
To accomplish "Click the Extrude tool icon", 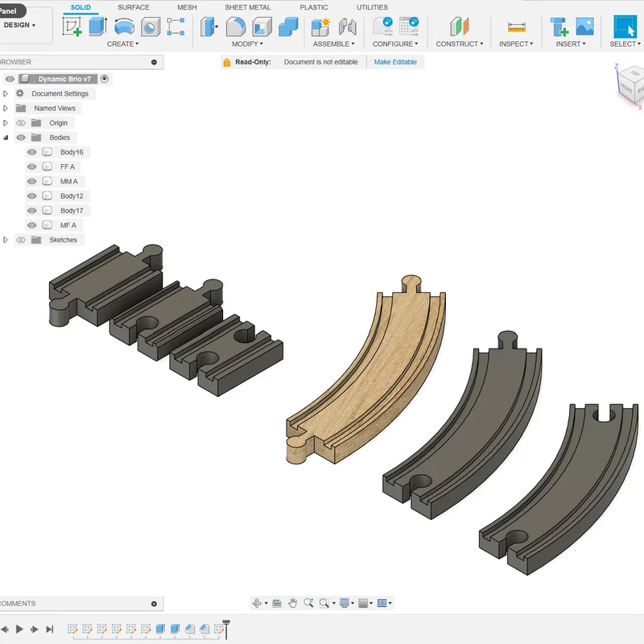I will pyautogui.click(x=97, y=27).
